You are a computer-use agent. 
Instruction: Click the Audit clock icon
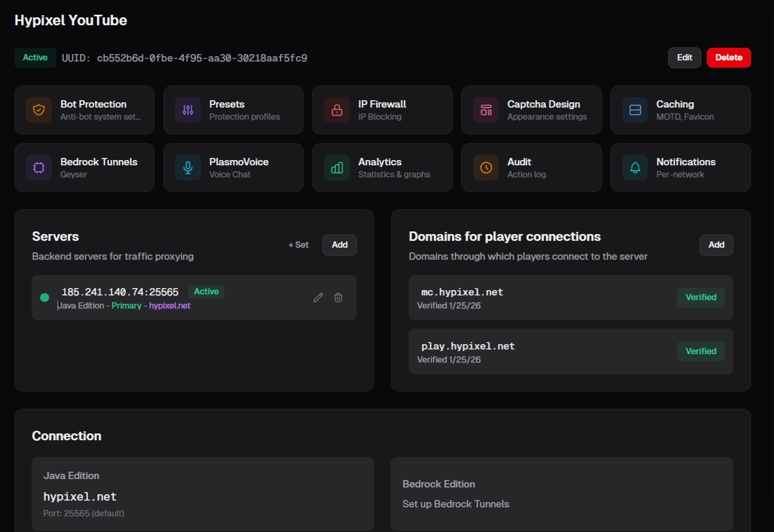[486, 167]
